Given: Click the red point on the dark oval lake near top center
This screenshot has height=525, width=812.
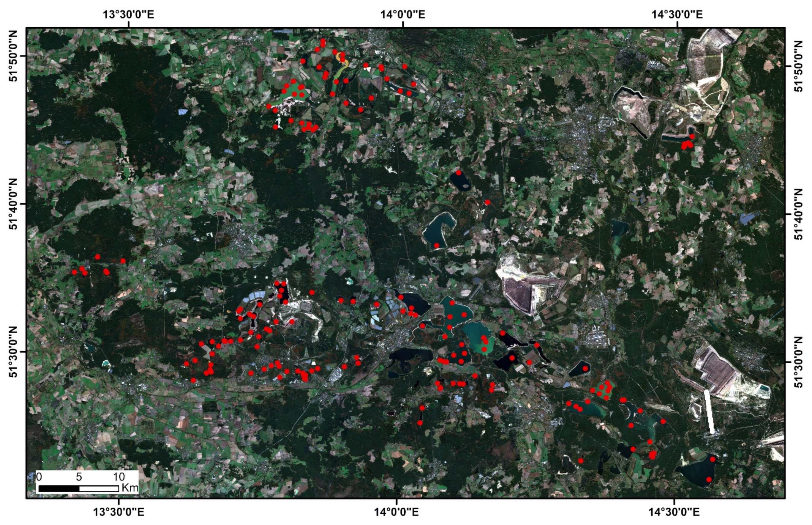Looking at the screenshot, I should tap(459, 173).
